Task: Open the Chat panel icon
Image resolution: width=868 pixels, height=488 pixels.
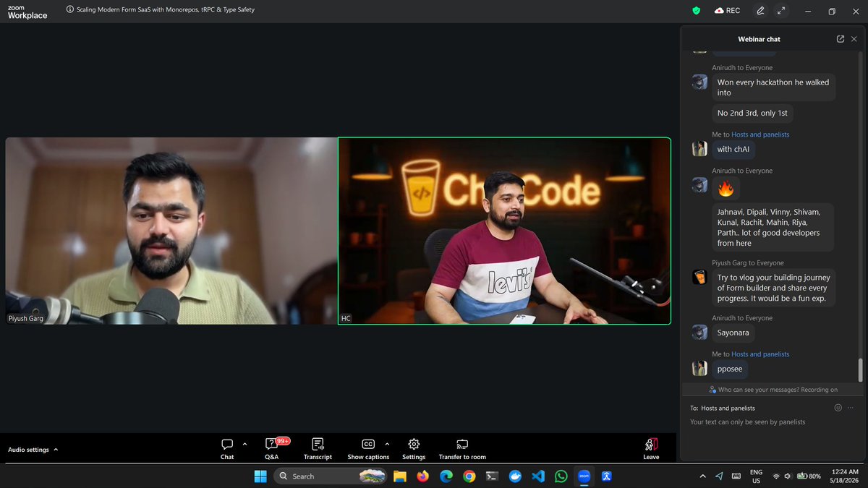Action: pyautogui.click(x=227, y=445)
